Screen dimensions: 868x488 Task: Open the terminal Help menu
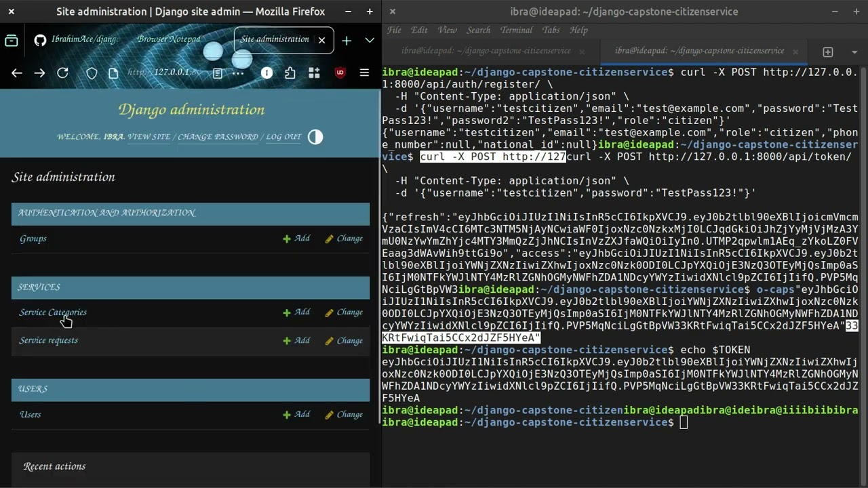pos(578,30)
